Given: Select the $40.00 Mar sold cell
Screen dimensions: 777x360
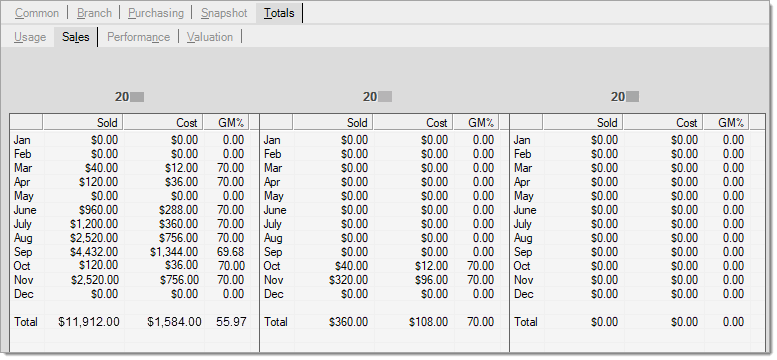Looking at the screenshot, I should (101, 168).
